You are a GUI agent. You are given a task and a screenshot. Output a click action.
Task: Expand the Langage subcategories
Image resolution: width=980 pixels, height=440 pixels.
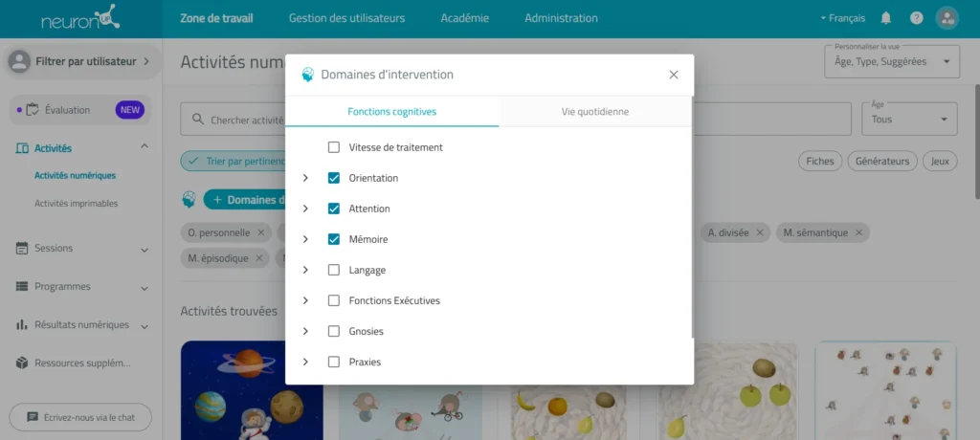305,270
